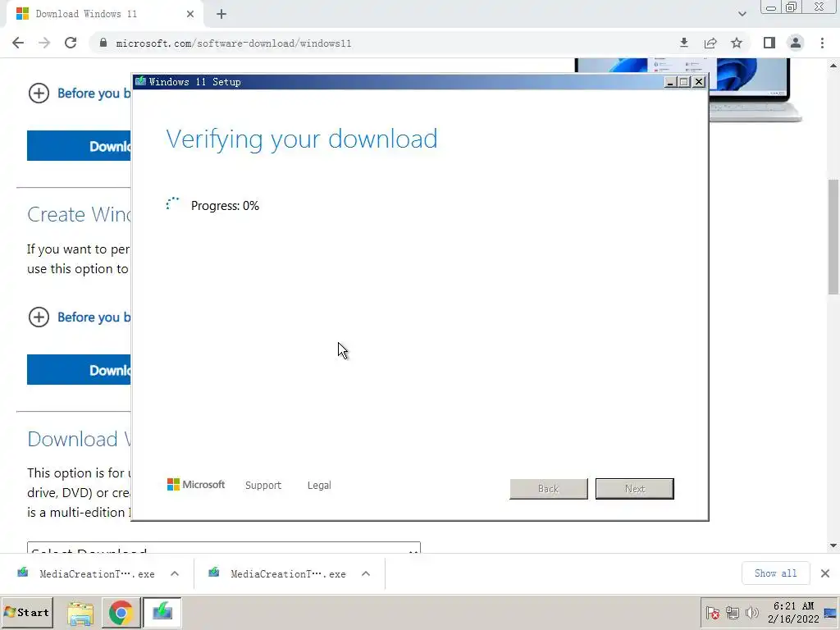840x630 pixels.
Task: Click the Windows Setup taskbar icon
Action: tap(162, 612)
